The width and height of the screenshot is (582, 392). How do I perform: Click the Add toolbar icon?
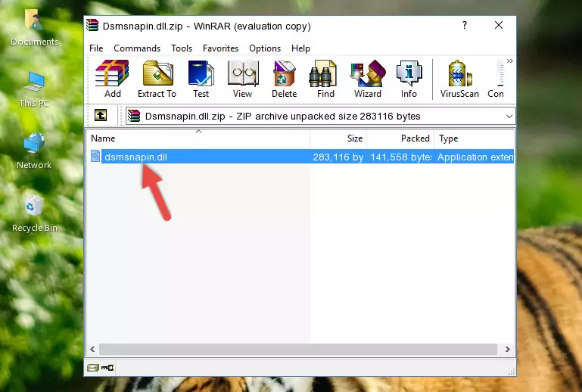(x=112, y=79)
